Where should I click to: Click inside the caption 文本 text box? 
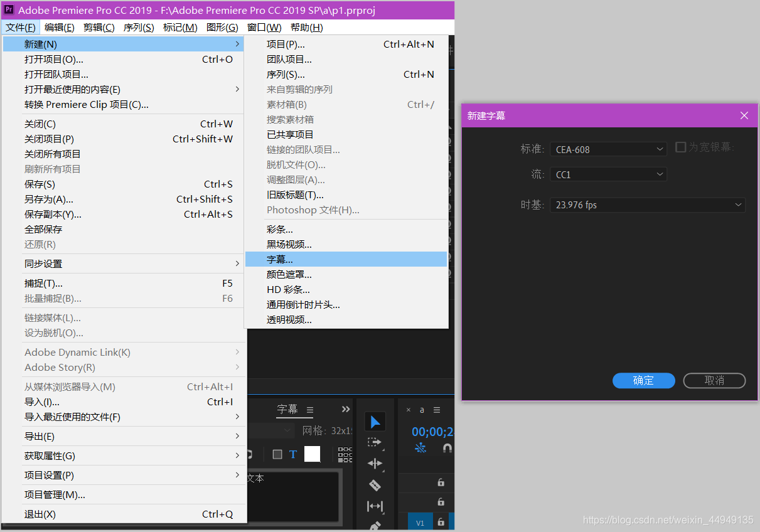point(293,496)
